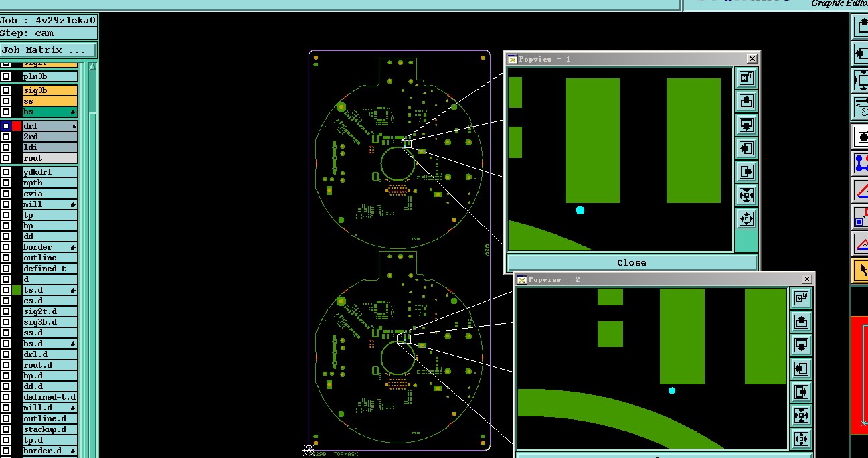Pan down in Popview 1

click(746, 125)
